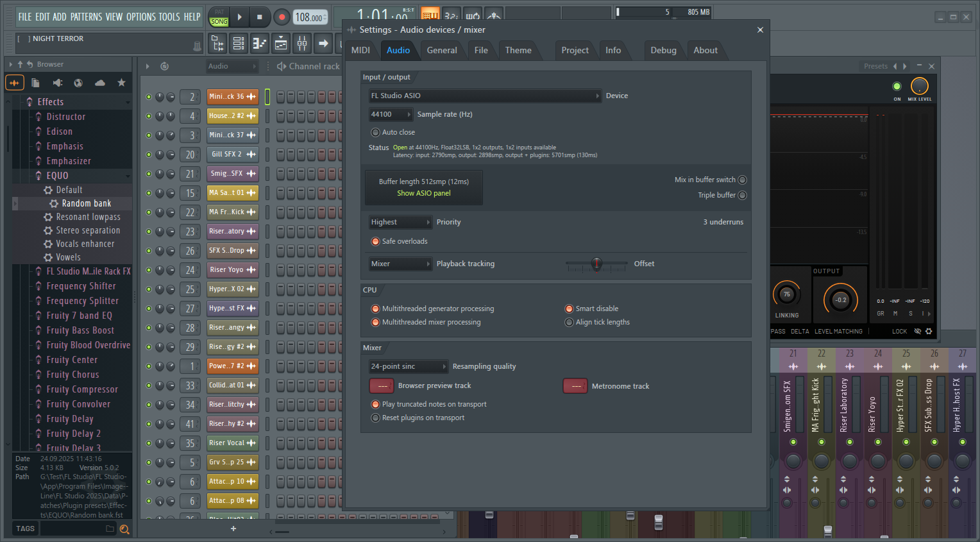Open the File settings tab

coord(481,51)
